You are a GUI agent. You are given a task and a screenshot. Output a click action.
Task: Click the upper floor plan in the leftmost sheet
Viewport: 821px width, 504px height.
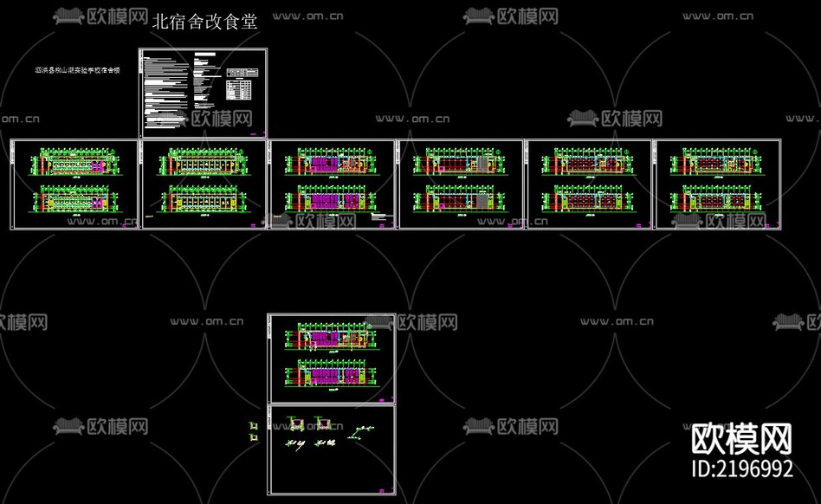74,163
